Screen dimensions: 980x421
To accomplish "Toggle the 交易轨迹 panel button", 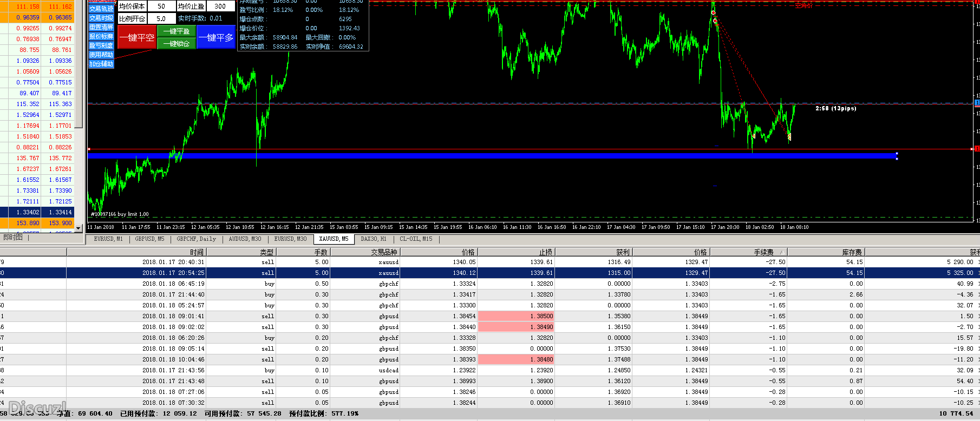I will 101,9.
